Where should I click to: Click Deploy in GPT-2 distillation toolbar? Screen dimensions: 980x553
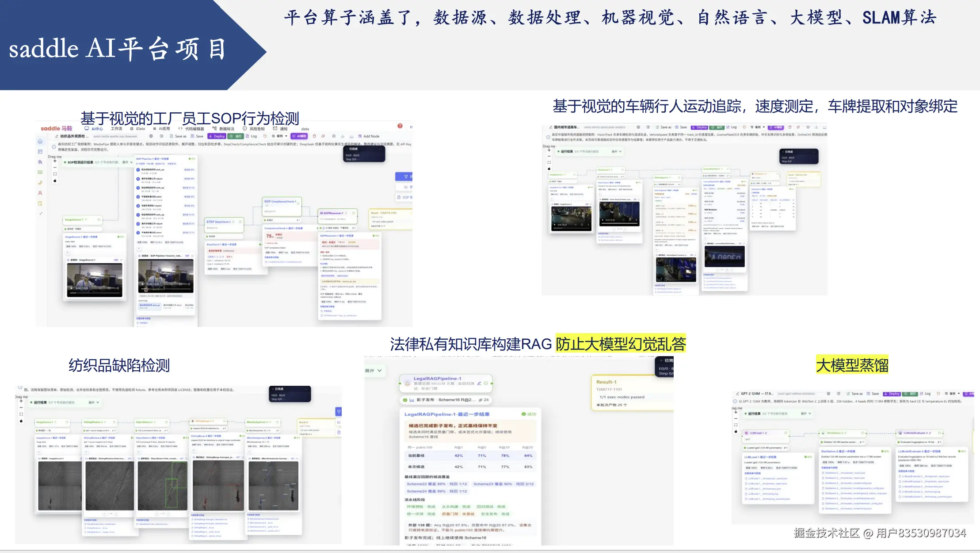(892, 394)
